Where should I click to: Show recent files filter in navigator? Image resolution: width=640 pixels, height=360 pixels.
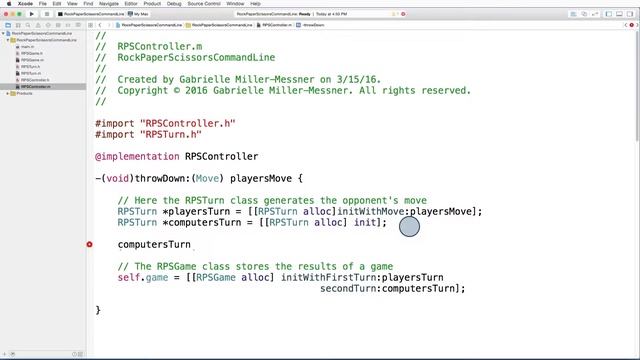[74, 354]
